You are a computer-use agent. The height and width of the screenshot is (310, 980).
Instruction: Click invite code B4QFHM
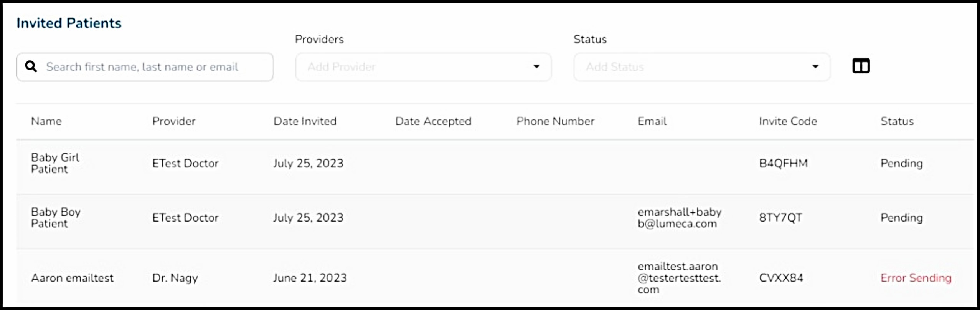783,164
